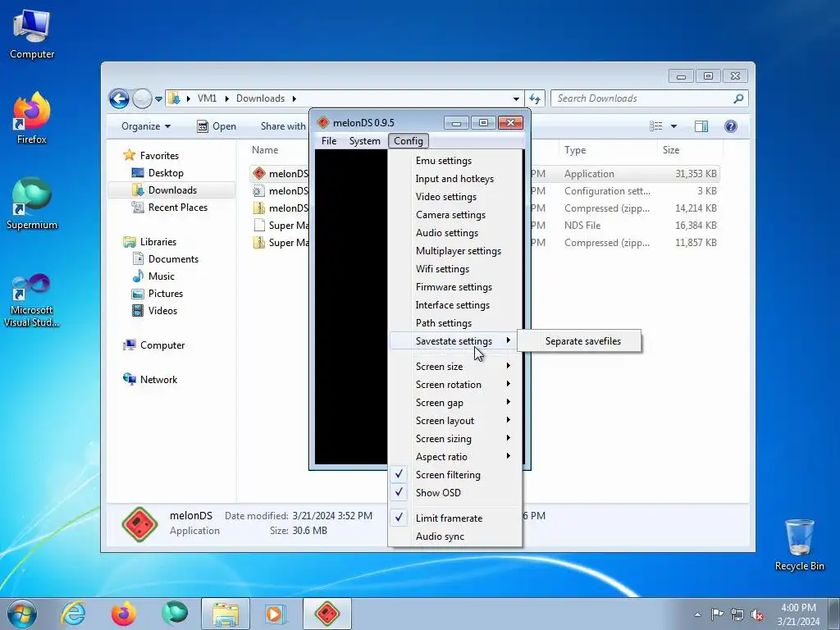
Task: Close the Config menu in melonDS
Action: click(x=409, y=141)
